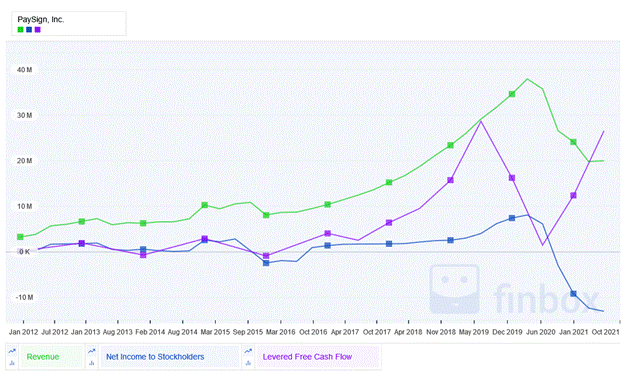Viewport: 626px width, 376px height.
Task: Choose line chart icon for Levered Free Cash Flow
Action: point(248,351)
